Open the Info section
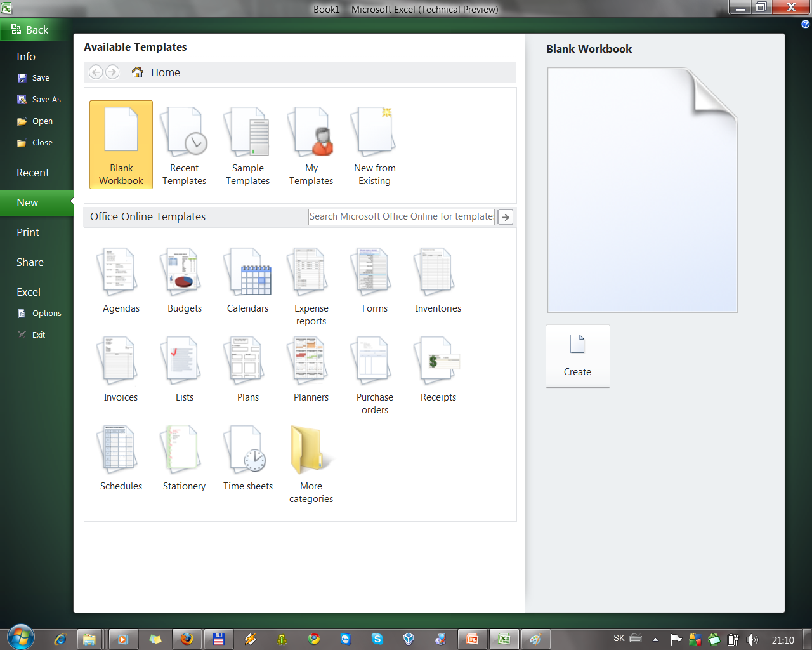The width and height of the screenshot is (812, 650). 26,56
